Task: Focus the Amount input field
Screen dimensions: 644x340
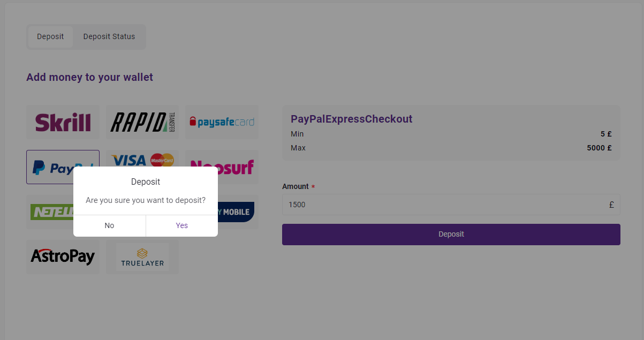Action: [451, 205]
